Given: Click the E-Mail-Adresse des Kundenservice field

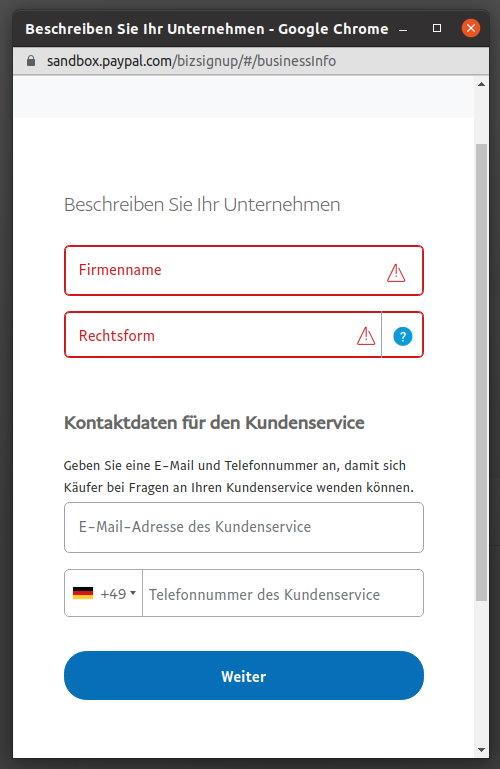Looking at the screenshot, I should 244,527.
